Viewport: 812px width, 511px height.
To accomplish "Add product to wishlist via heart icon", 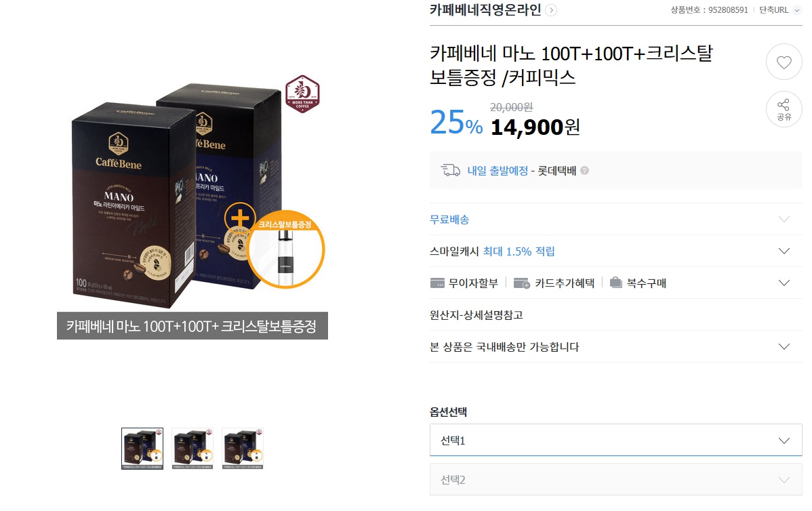I will click(x=784, y=62).
